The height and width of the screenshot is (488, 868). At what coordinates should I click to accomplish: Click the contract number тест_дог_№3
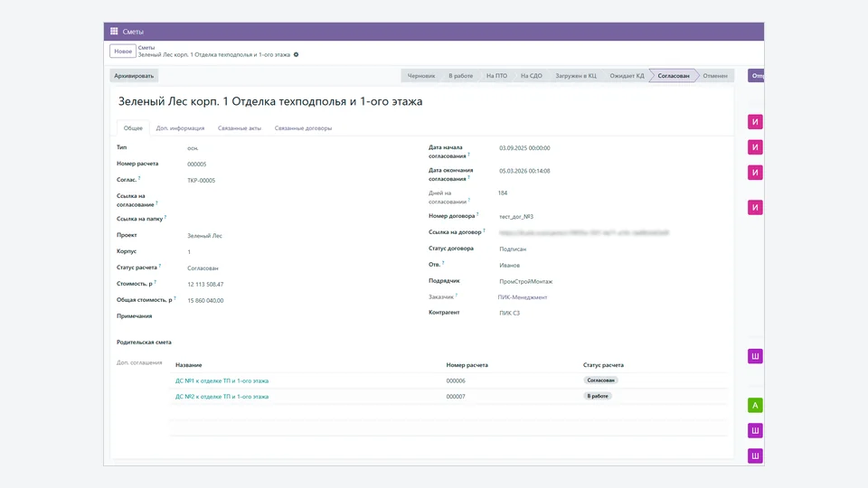pos(516,217)
